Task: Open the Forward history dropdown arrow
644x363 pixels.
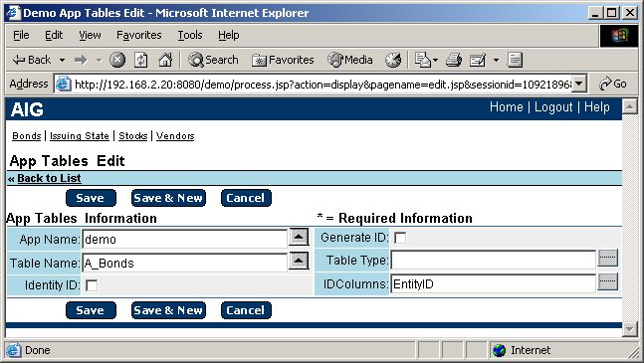Action: pyautogui.click(x=99, y=61)
